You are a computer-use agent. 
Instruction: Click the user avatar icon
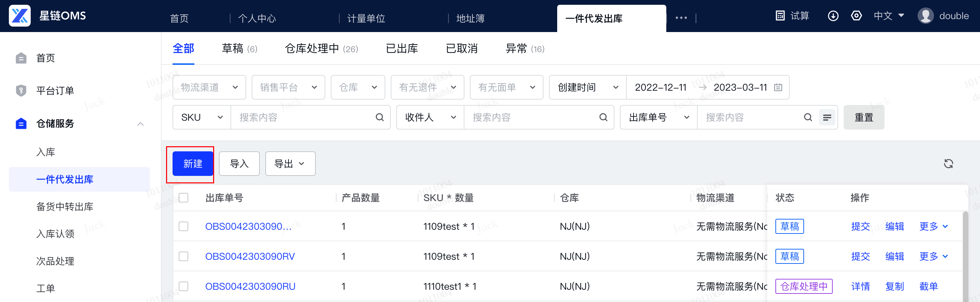925,16
